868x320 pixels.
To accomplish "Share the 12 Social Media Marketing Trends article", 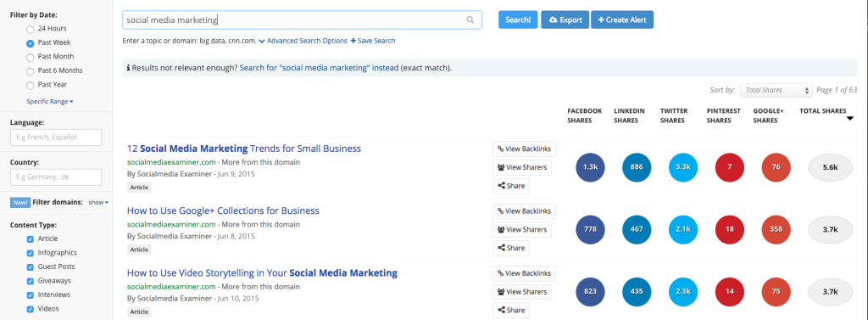I will coord(511,186).
